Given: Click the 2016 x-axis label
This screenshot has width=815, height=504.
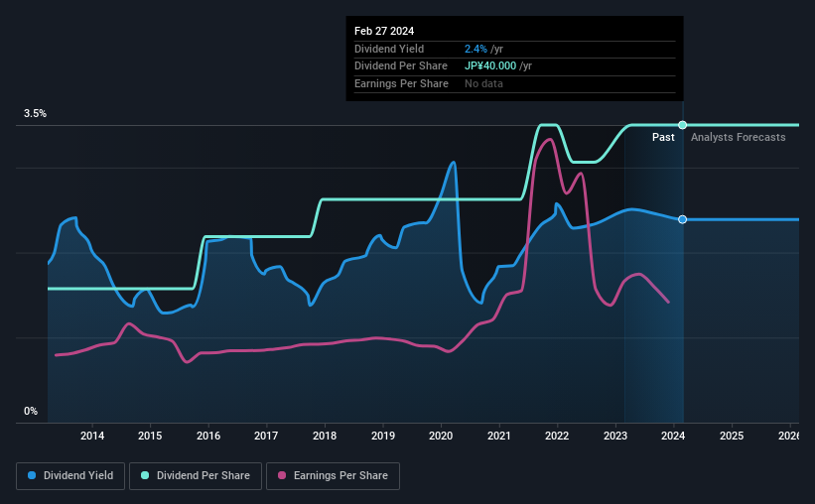Looking at the screenshot, I should 208,436.
